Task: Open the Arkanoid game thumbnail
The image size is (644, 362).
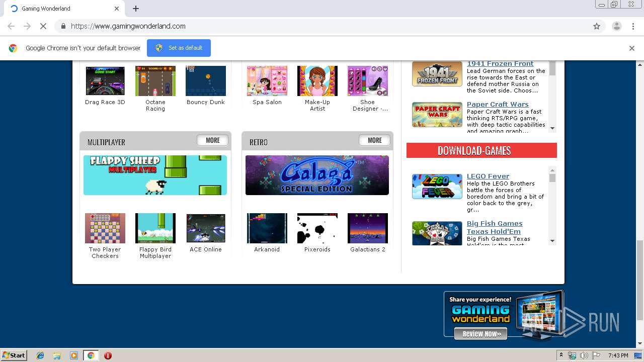Action: (x=267, y=228)
